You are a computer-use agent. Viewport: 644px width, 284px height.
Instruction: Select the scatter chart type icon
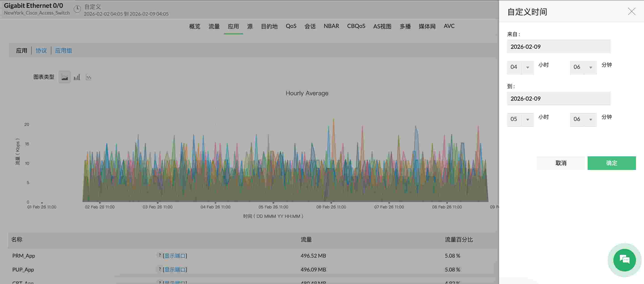tap(89, 77)
